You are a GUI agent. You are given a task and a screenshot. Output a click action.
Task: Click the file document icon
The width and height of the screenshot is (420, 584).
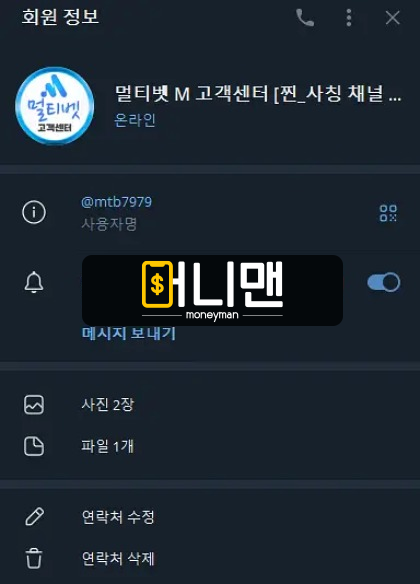click(34, 446)
